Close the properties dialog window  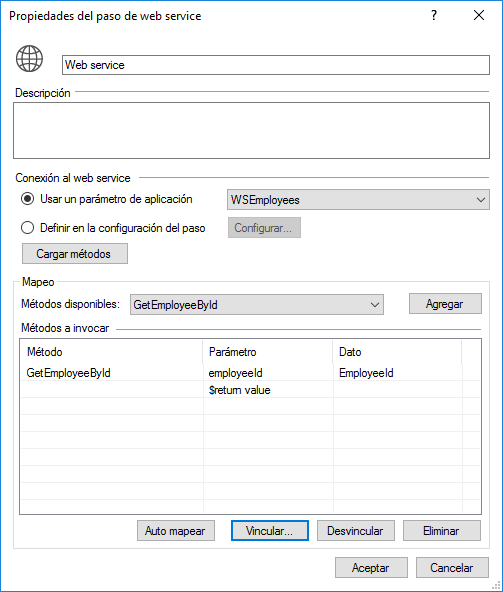(x=479, y=15)
